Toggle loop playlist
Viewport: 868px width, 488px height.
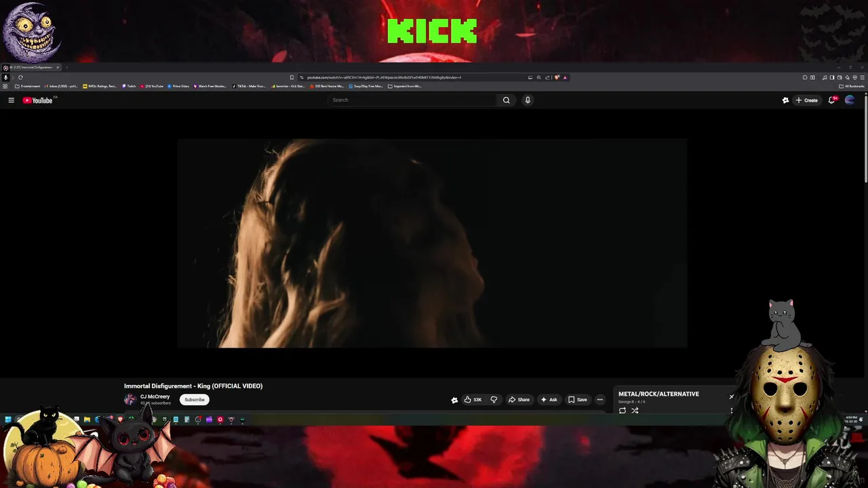[x=623, y=411]
